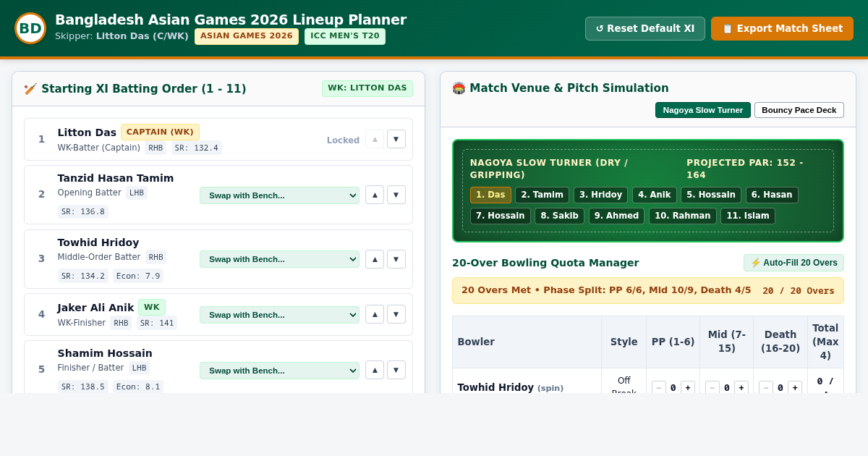Screen dimensions: 868x456
Task: Click the '20-Over Bowling Quota Manager' heading
Action: 545,263
